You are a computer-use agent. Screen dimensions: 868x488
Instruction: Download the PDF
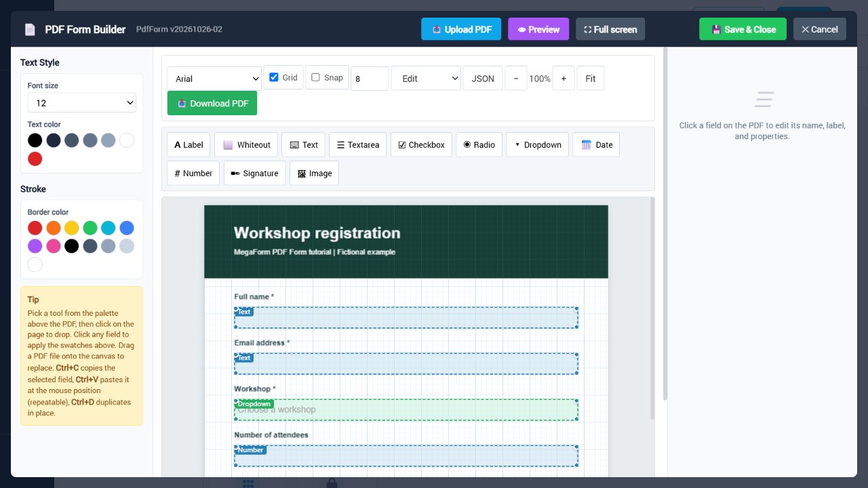pos(212,103)
